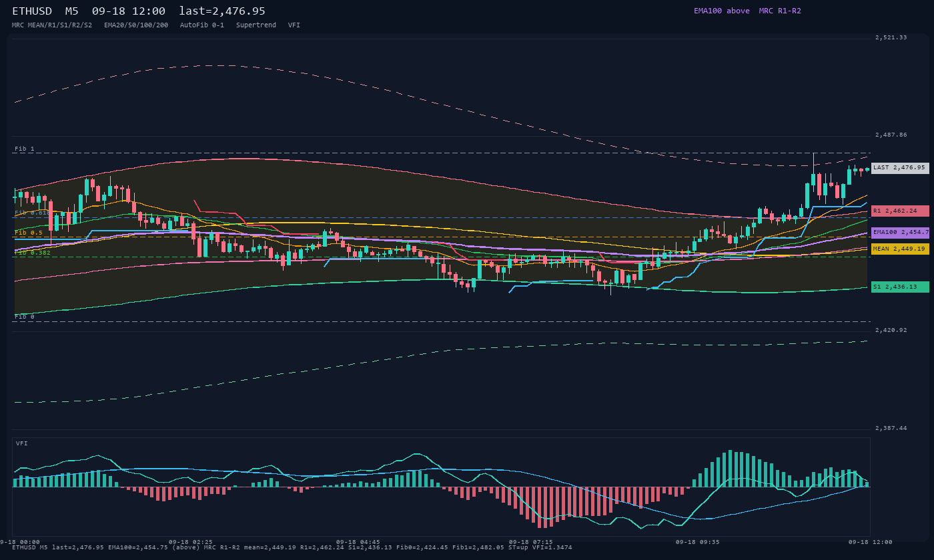Click the AutoFib 0-1 indicator label
The width and height of the screenshot is (934, 560).
pyautogui.click(x=202, y=25)
